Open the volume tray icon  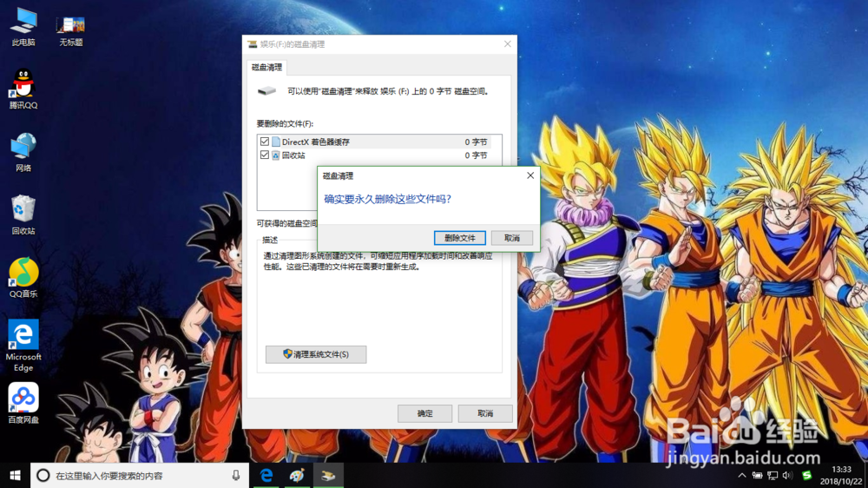[787, 475]
